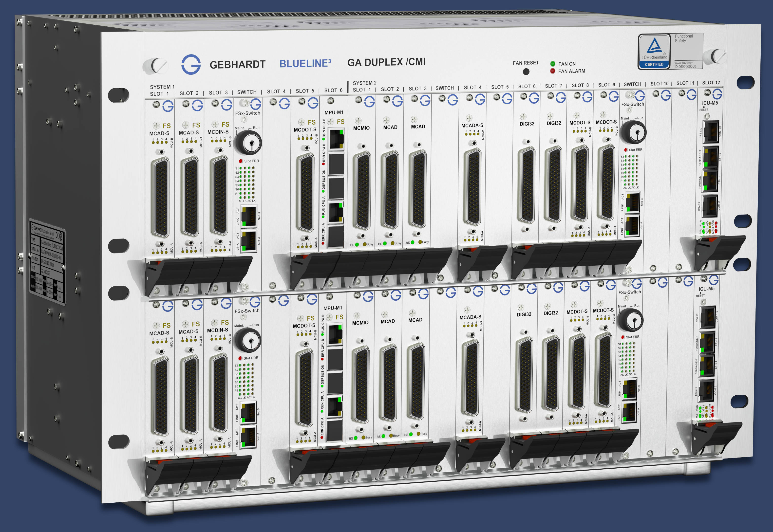Click the SLOT 7 header label
This screenshot has width=773, height=532.
point(554,86)
